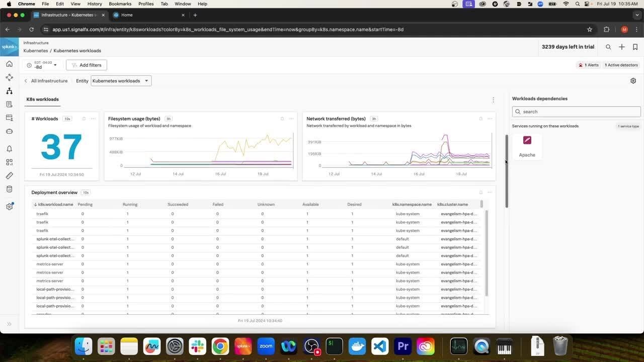Click the 10s badge on # Workloads
This screenshot has height=362, width=644.
[67, 119]
